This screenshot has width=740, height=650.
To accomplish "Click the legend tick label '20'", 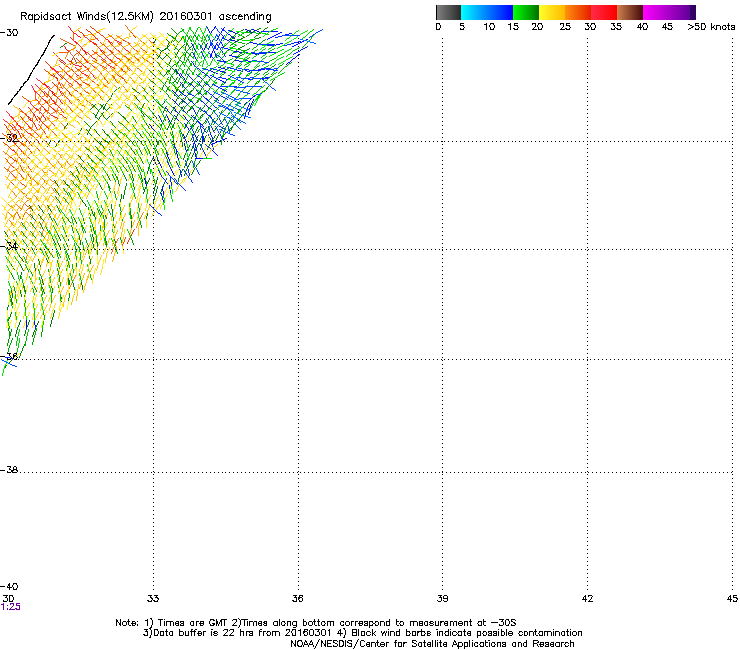I will pos(537,27).
